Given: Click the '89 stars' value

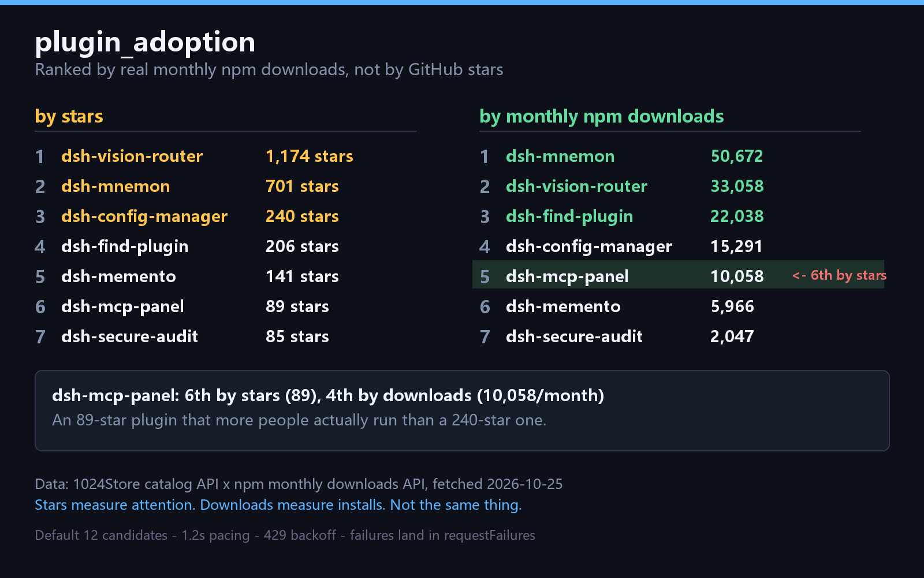Looking at the screenshot, I should (x=297, y=306).
